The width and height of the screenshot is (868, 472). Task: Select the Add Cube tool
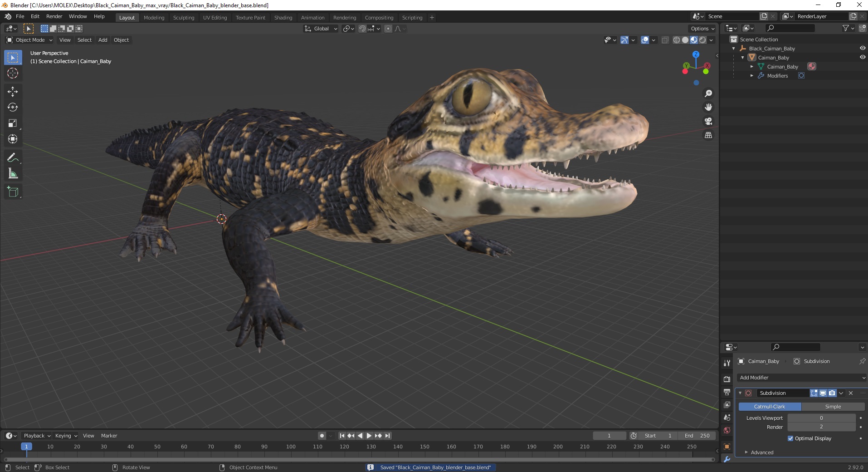[13, 192]
